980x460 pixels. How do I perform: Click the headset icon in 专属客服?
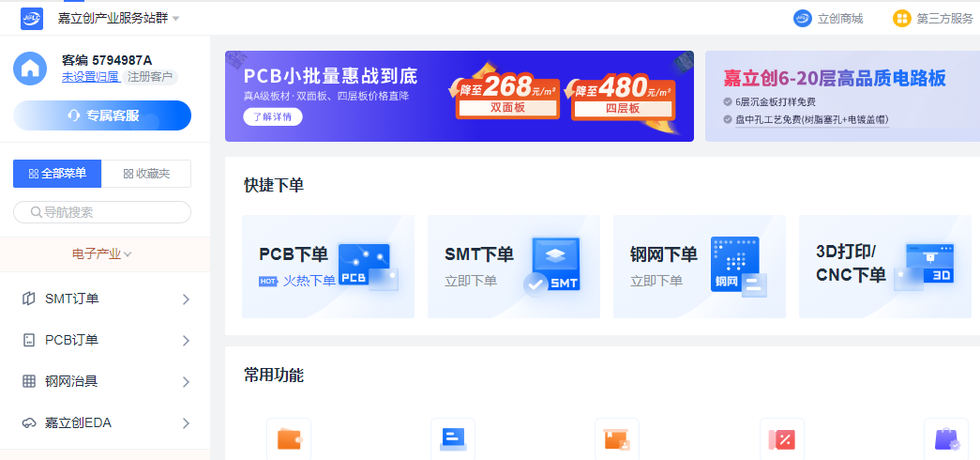(74, 115)
